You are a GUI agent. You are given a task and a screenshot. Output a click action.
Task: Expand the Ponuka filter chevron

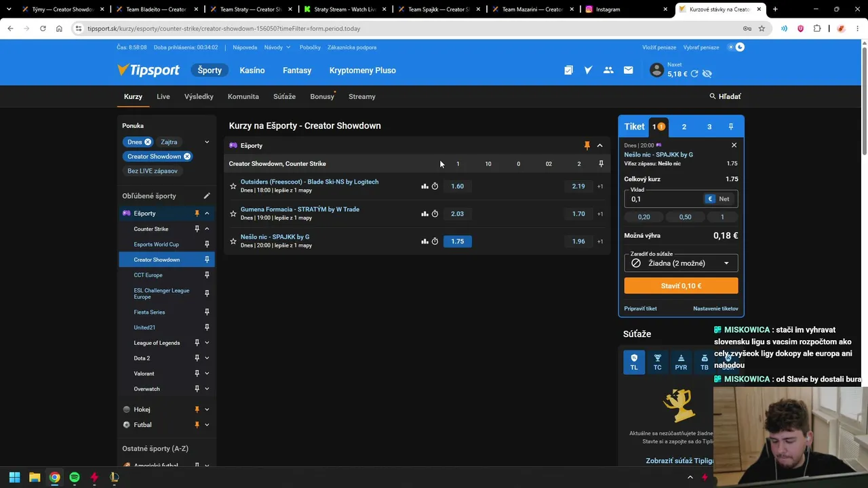click(x=207, y=142)
